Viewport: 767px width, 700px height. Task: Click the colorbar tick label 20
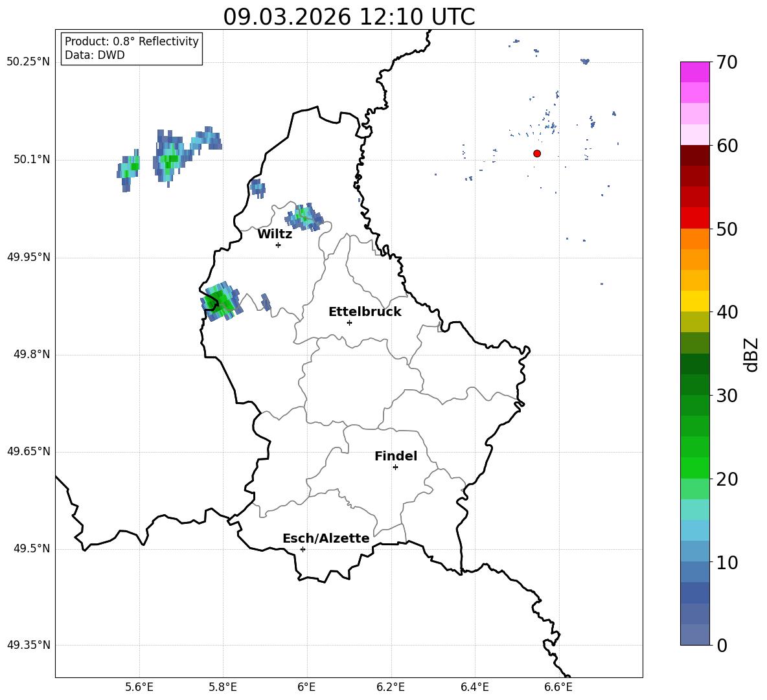(727, 479)
